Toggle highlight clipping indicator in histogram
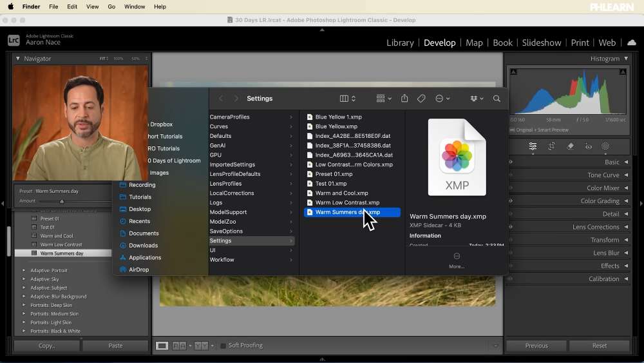Viewport: 644px width, 363px height. tap(623, 72)
